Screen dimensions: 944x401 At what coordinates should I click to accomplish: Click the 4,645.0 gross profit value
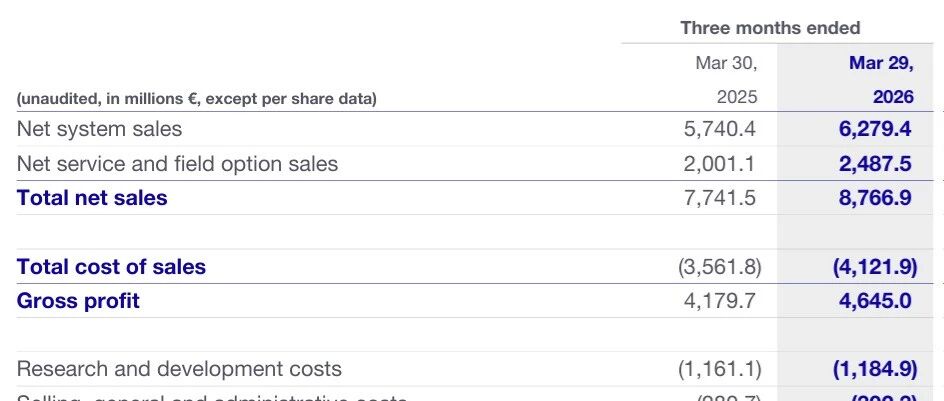click(875, 300)
